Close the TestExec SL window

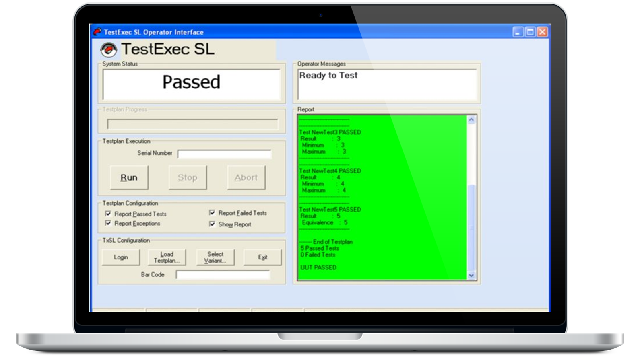[x=543, y=32]
